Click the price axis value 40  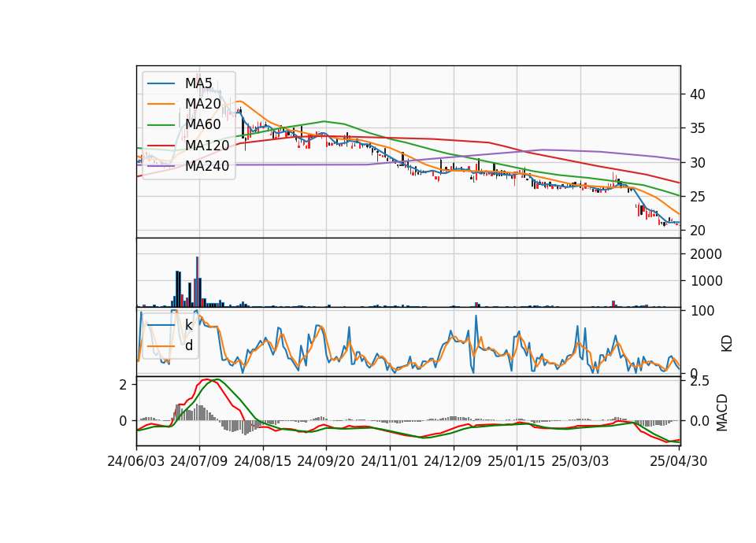pyautogui.click(x=698, y=94)
